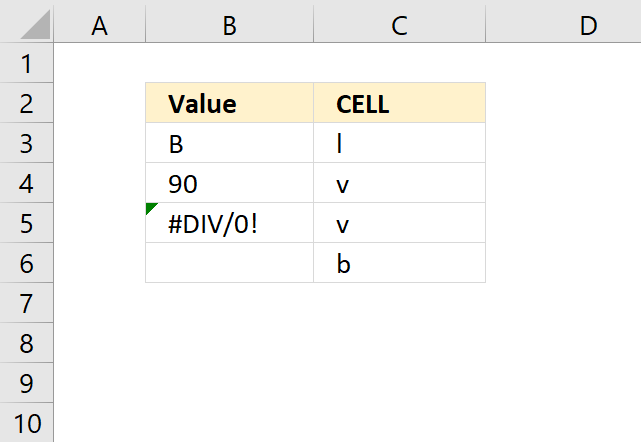Select row 5 via its header
This screenshot has height=442, width=641.
coord(26,224)
